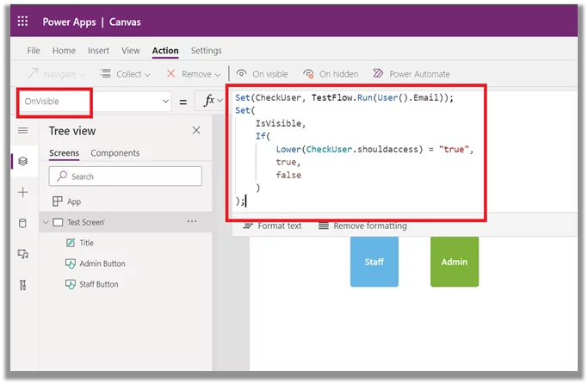This screenshot has width=588, height=384.
Task: Select the Action tab
Action: (165, 51)
